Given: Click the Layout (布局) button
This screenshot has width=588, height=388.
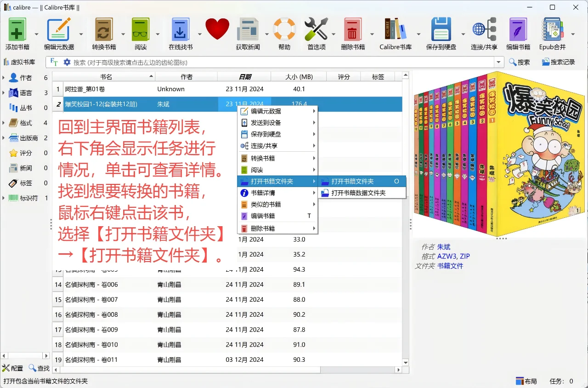Looking at the screenshot, I should point(526,381).
